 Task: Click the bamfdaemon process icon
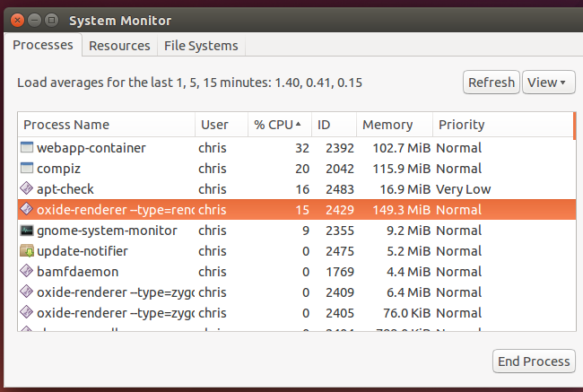(27, 272)
